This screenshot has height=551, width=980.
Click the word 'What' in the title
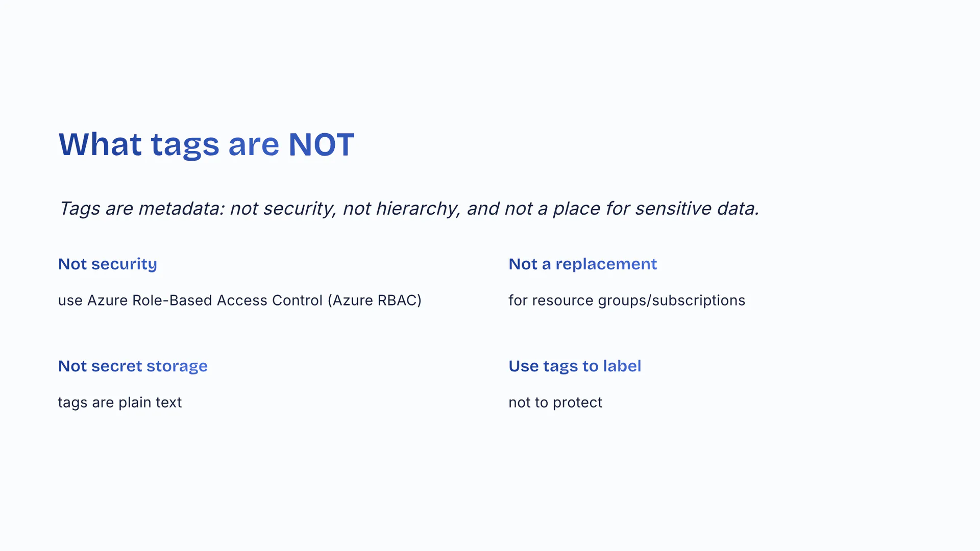100,144
